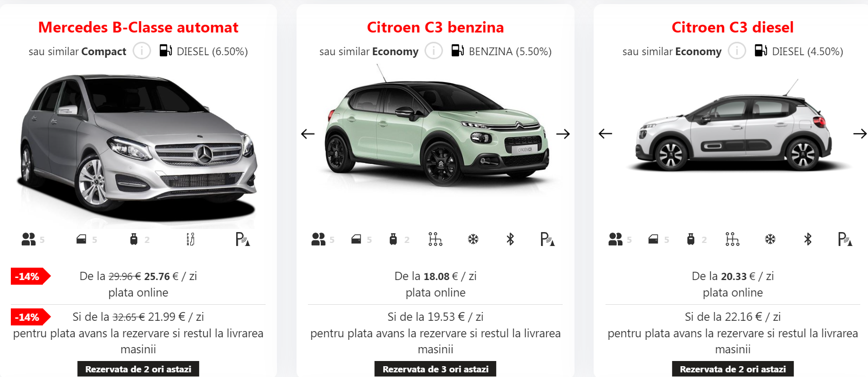Click automatic transmission icon on Mercedes card

(x=190, y=239)
